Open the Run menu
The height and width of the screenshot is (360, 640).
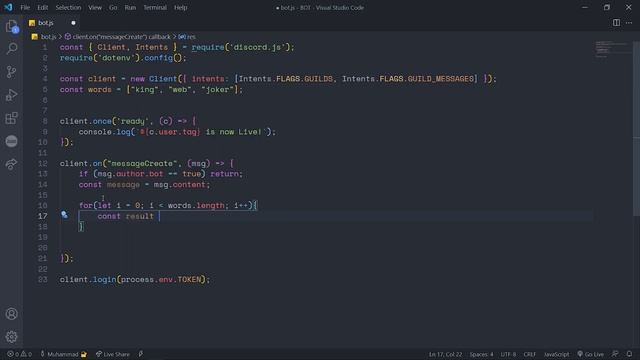click(x=130, y=7)
